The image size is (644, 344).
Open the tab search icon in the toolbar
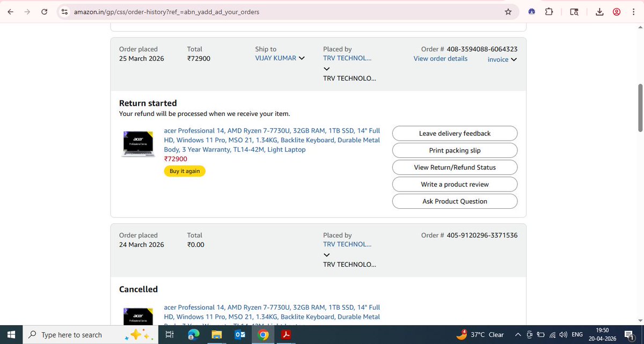click(x=574, y=11)
